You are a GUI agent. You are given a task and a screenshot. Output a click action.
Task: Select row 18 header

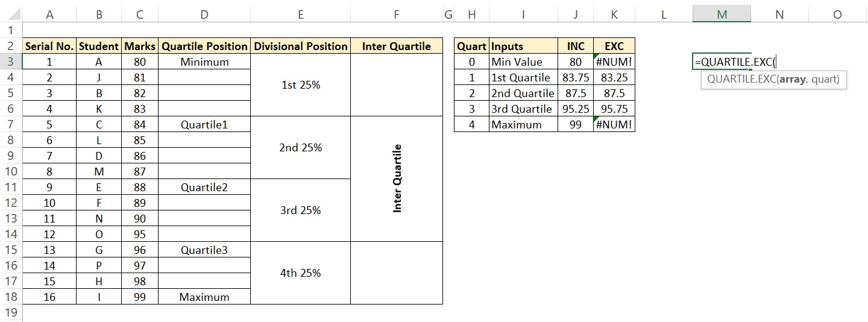pos(10,297)
